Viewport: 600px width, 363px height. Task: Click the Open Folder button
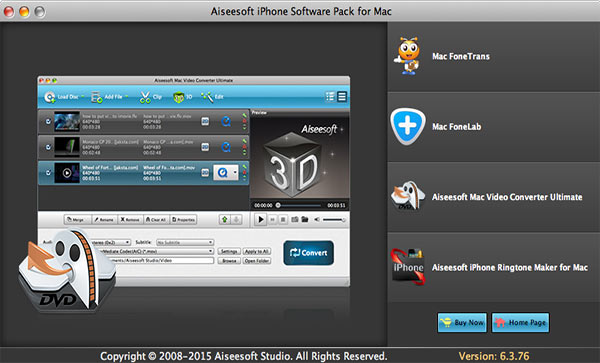click(x=257, y=261)
